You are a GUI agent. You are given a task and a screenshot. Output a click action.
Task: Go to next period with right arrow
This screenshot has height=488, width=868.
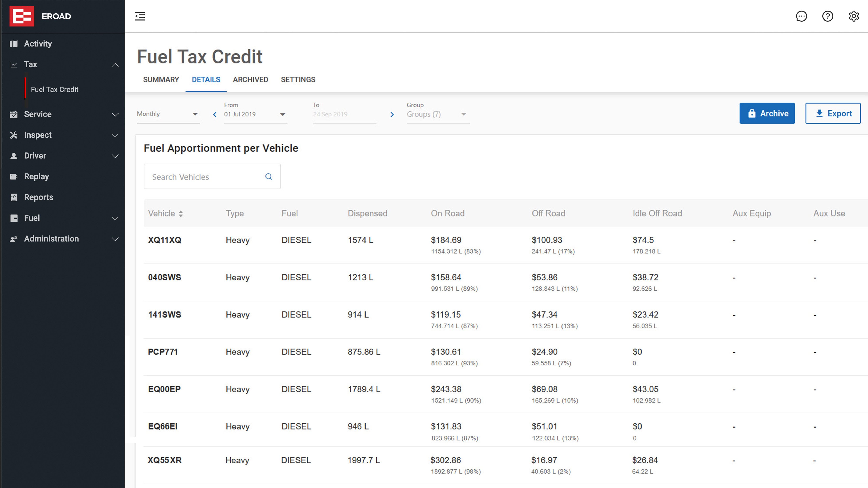[x=392, y=115]
